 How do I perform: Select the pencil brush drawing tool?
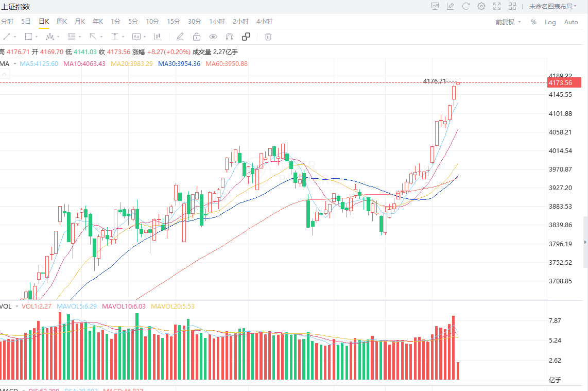[180, 37]
